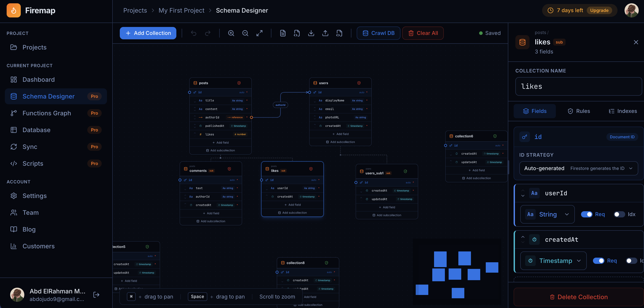Click the import upload icon in toolbar

pyautogui.click(x=325, y=33)
